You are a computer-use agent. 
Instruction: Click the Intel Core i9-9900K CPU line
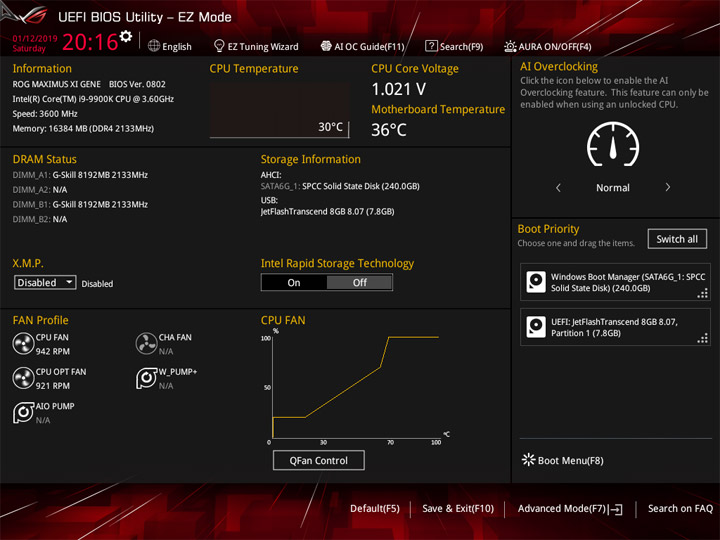(x=93, y=99)
